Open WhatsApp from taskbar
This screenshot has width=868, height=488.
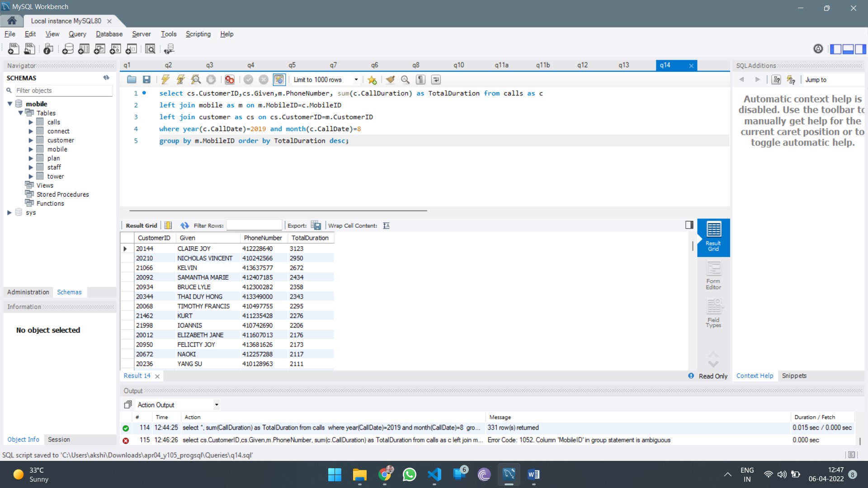(x=409, y=474)
